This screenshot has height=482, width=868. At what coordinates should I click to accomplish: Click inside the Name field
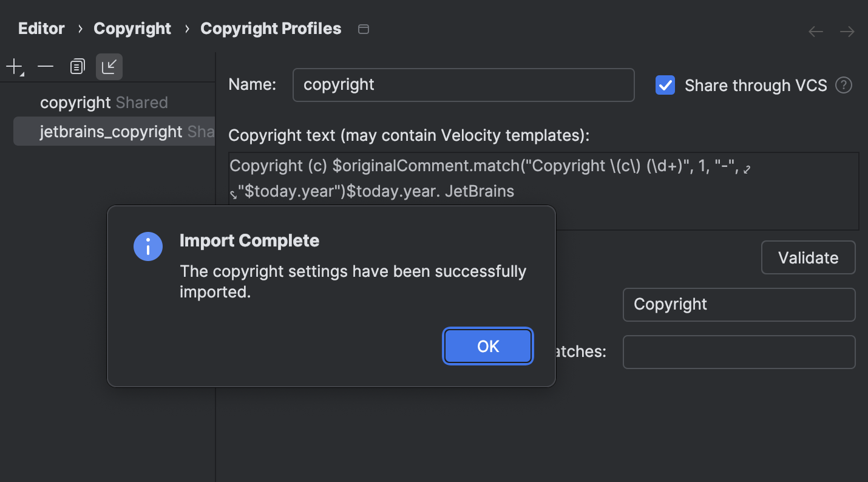pyautogui.click(x=463, y=85)
